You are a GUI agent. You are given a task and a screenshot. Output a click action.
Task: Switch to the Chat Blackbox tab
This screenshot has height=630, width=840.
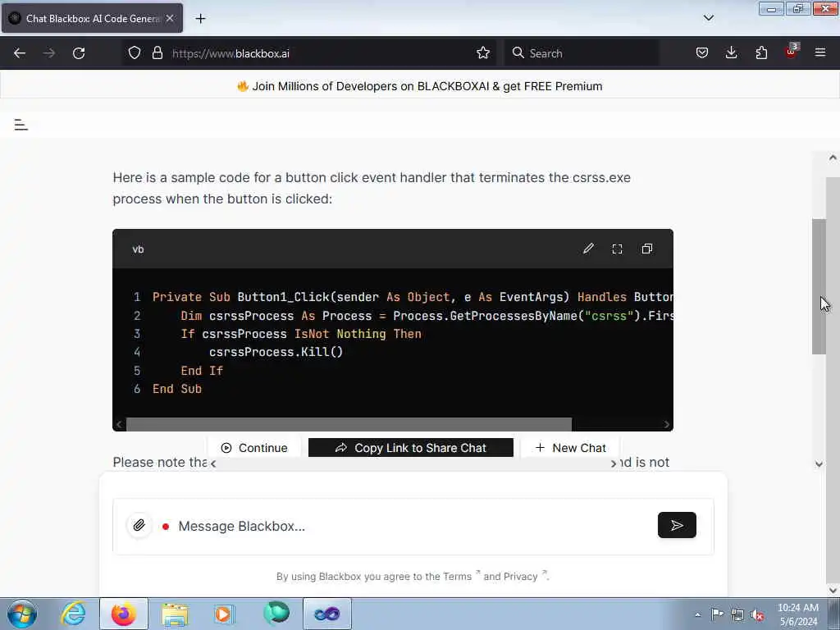[x=92, y=18]
